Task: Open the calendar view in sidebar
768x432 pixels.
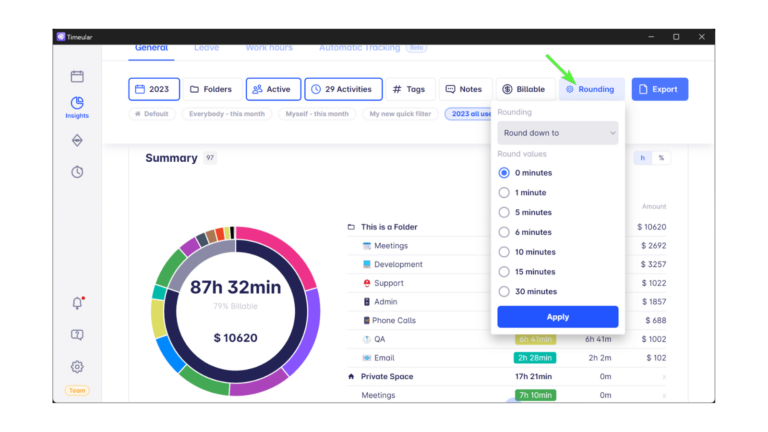Action: pyautogui.click(x=77, y=76)
